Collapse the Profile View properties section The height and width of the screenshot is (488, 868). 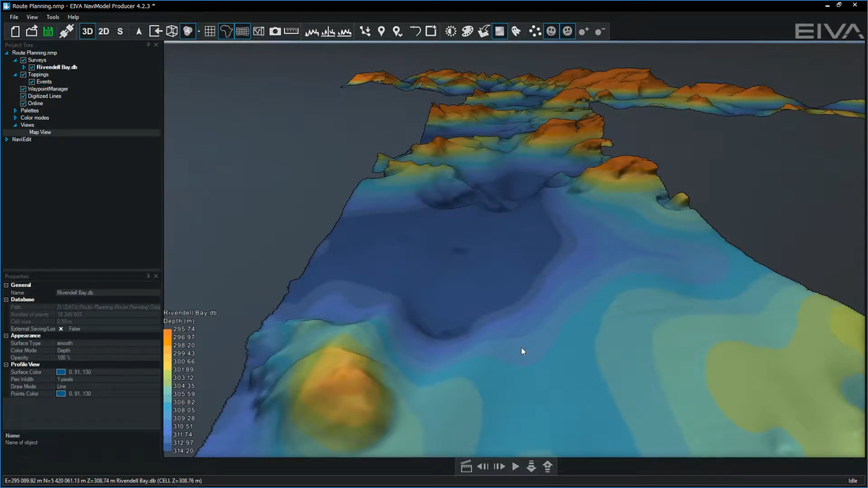point(6,364)
